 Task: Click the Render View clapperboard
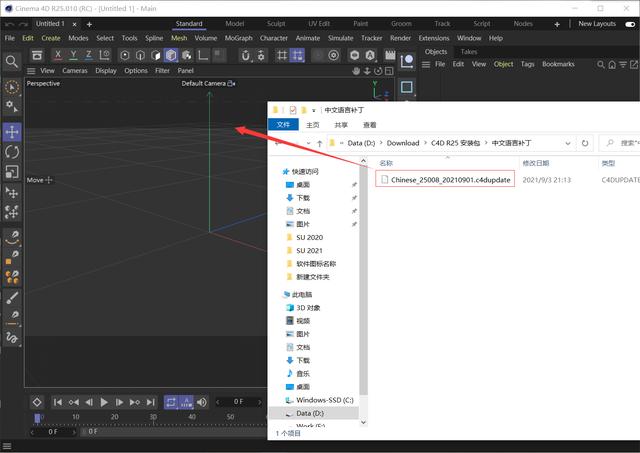[390, 55]
